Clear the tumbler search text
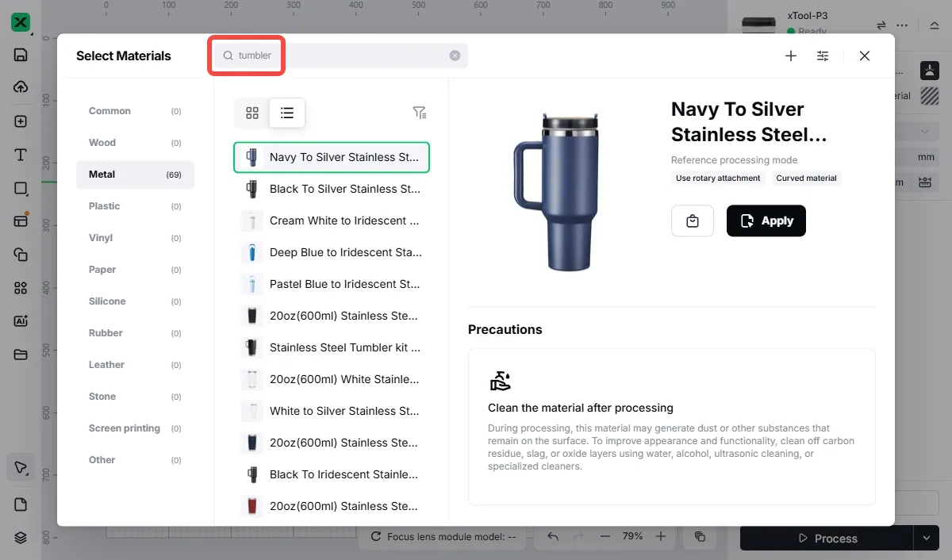952x560 pixels. (455, 56)
